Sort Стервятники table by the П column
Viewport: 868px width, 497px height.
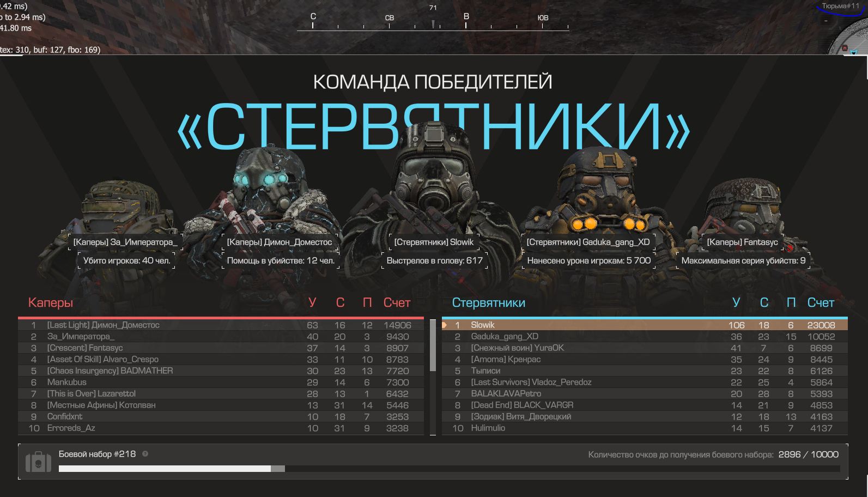pyautogui.click(x=791, y=302)
